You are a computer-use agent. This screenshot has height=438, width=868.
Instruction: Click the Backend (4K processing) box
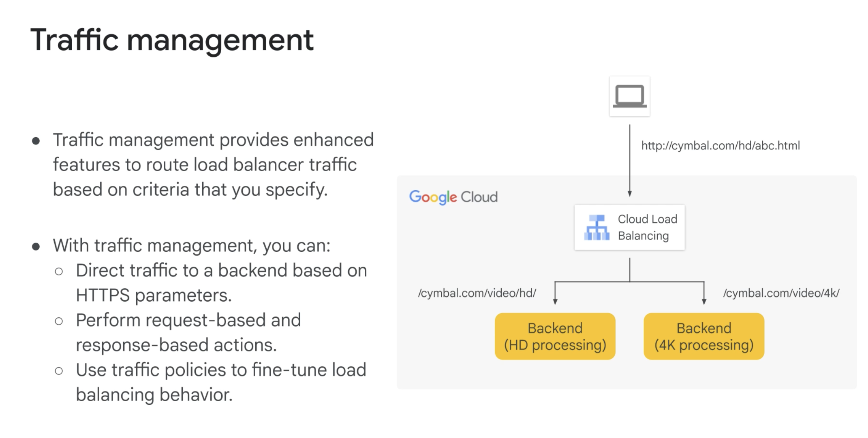703,336
